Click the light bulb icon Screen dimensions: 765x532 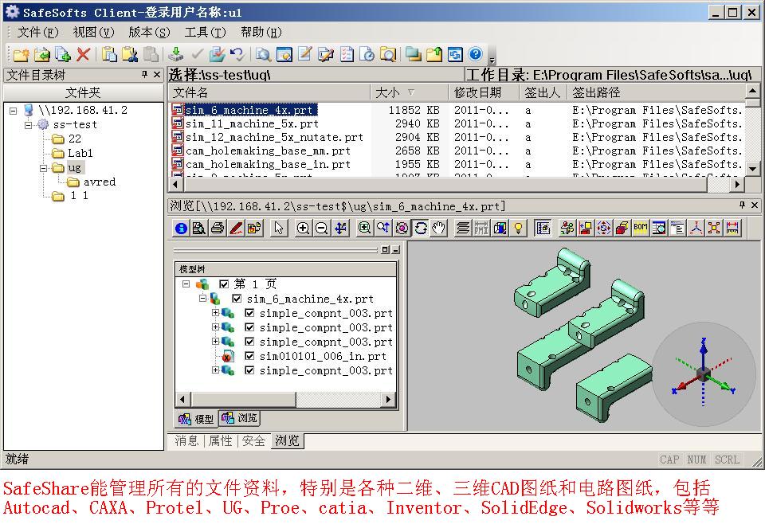[x=518, y=228]
